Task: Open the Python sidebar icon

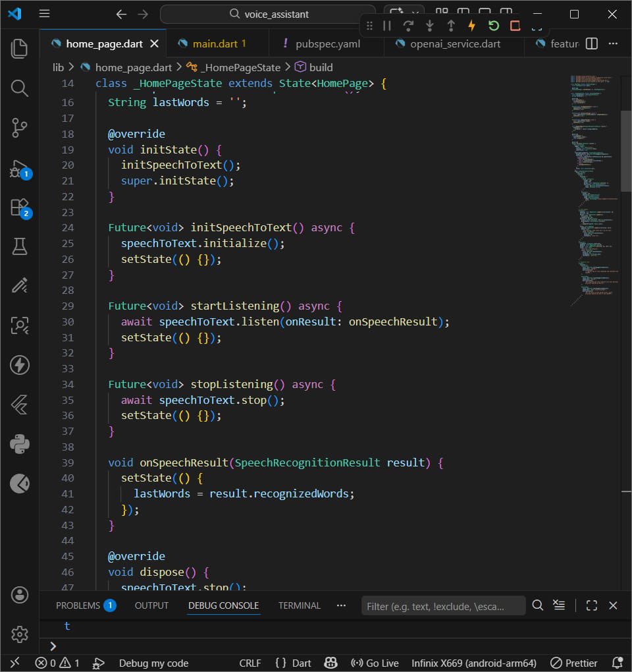Action: pos(19,444)
